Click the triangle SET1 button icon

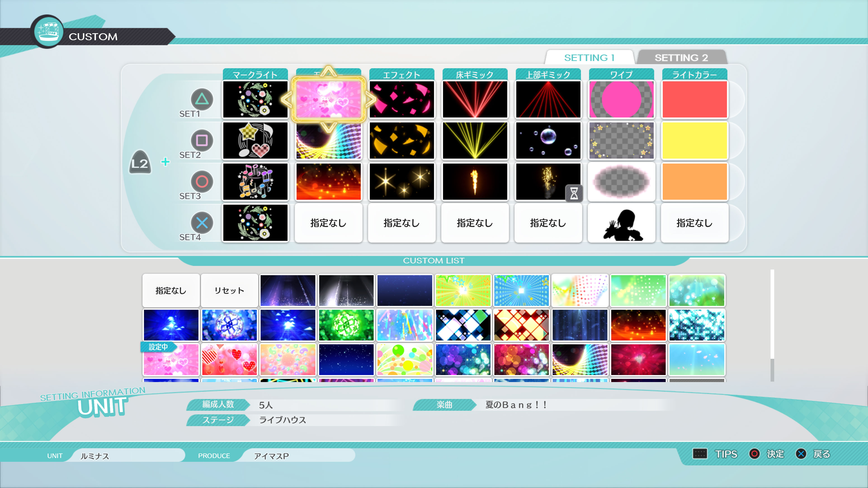coord(202,99)
